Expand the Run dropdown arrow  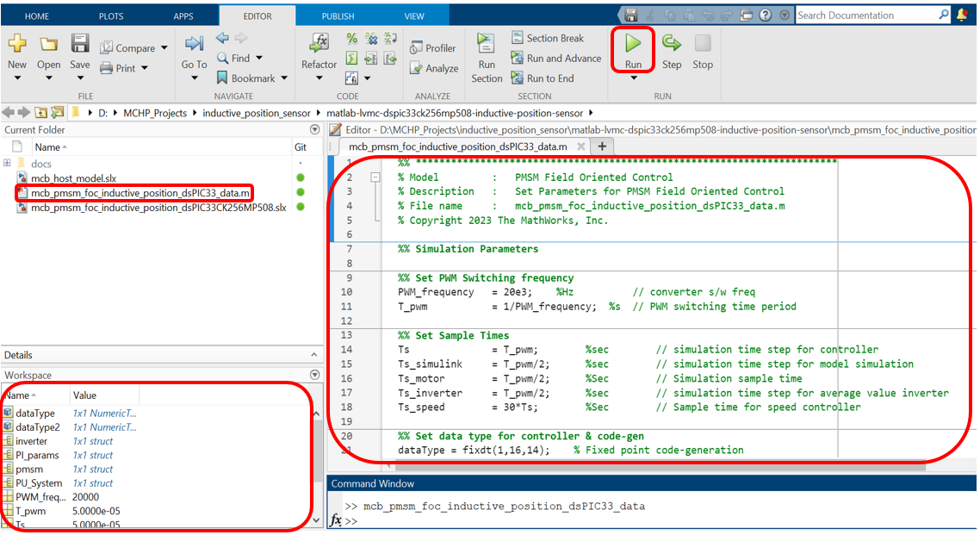click(x=633, y=78)
